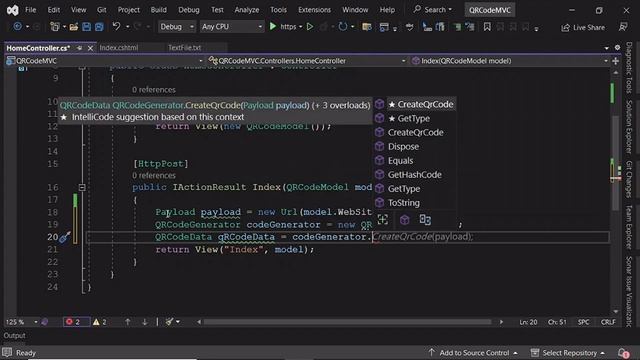Open the Git menu
This screenshot has width=640, height=360.
point(102,10)
